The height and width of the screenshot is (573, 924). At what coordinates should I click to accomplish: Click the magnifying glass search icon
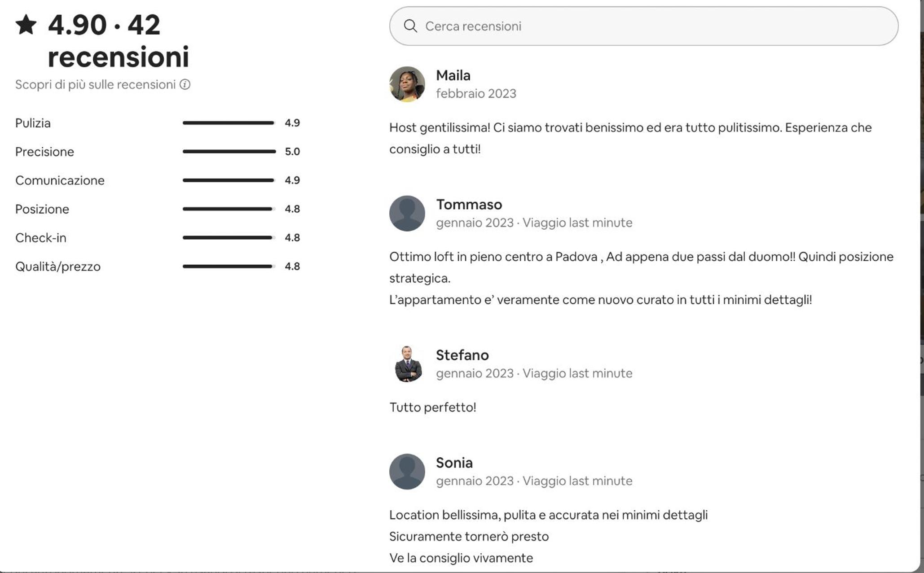pos(410,26)
